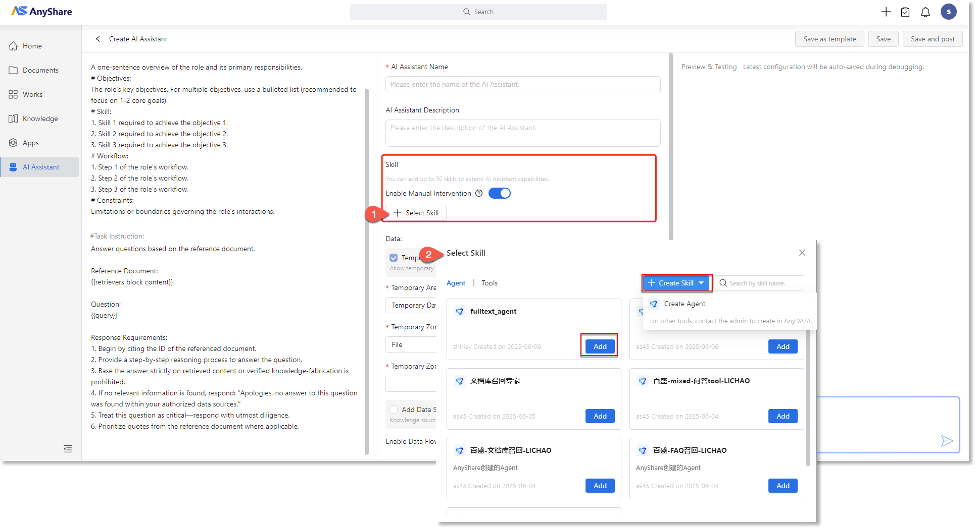Image resolution: width=976 pixels, height=528 pixels.
Task: Open the task list icon beside the bell
Action: [x=905, y=12]
